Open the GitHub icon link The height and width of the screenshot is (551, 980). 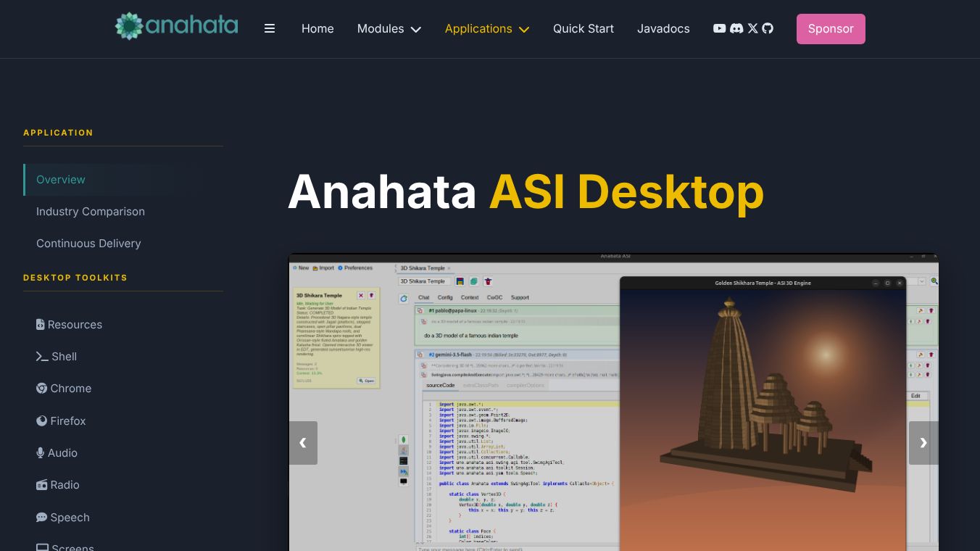pyautogui.click(x=768, y=28)
